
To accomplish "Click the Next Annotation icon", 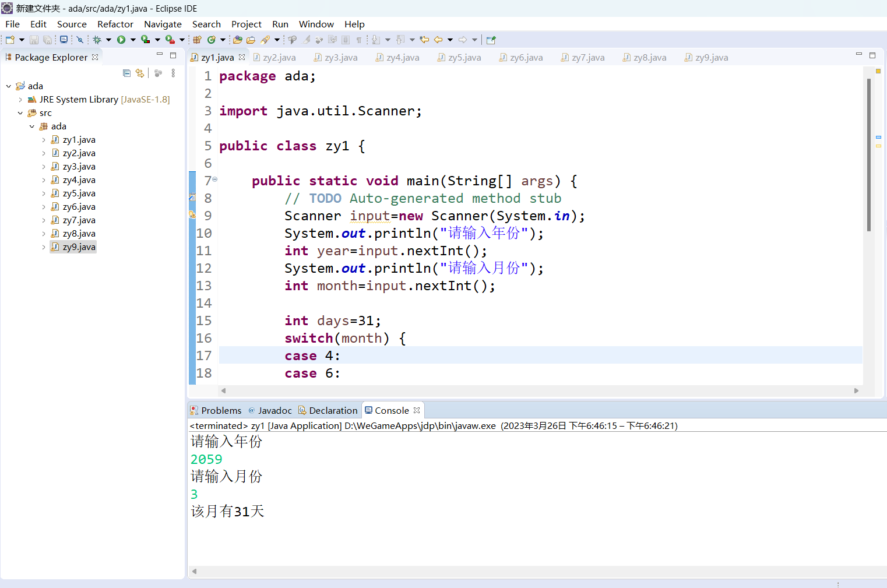I will [x=376, y=40].
